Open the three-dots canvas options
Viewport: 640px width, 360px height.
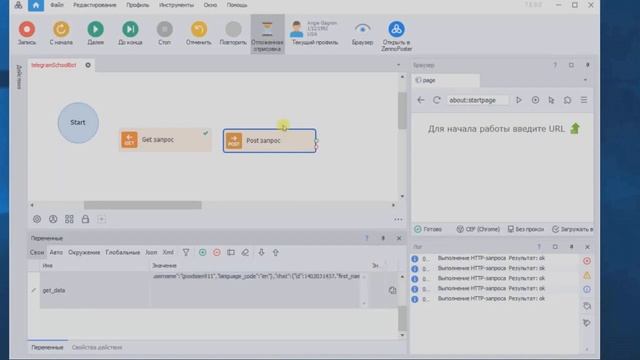tap(398, 220)
